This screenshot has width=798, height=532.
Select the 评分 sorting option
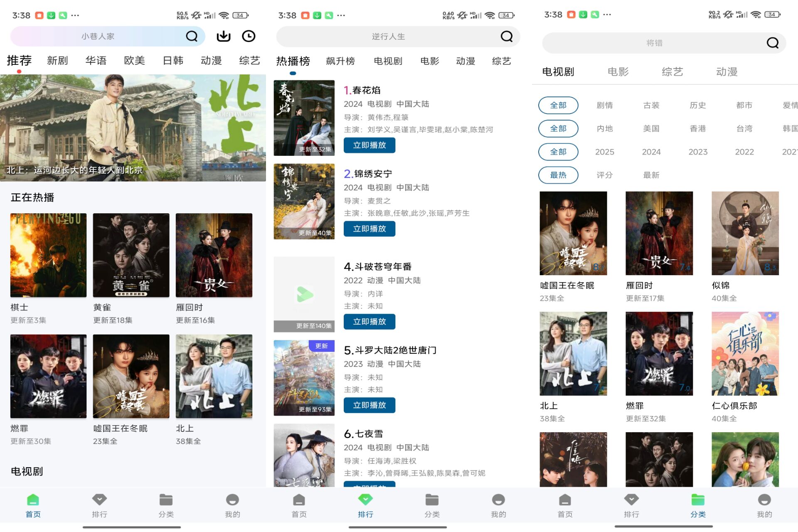(x=604, y=175)
